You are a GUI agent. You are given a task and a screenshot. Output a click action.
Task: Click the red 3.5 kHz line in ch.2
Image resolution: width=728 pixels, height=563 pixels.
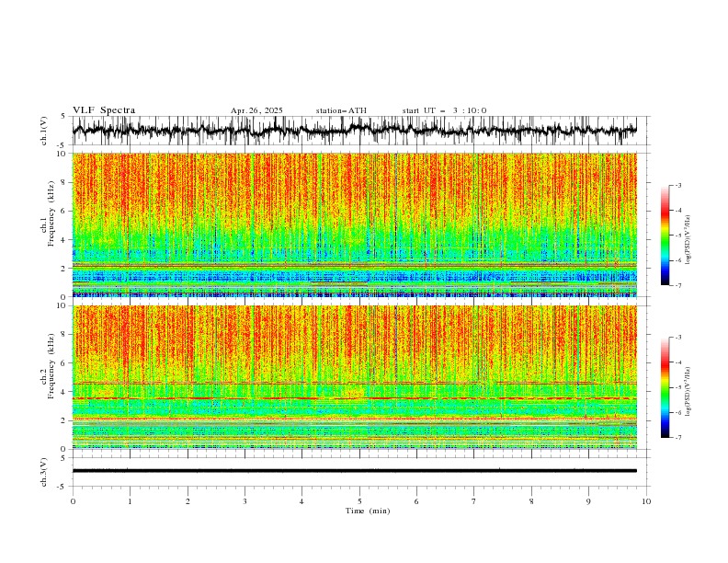click(x=354, y=398)
